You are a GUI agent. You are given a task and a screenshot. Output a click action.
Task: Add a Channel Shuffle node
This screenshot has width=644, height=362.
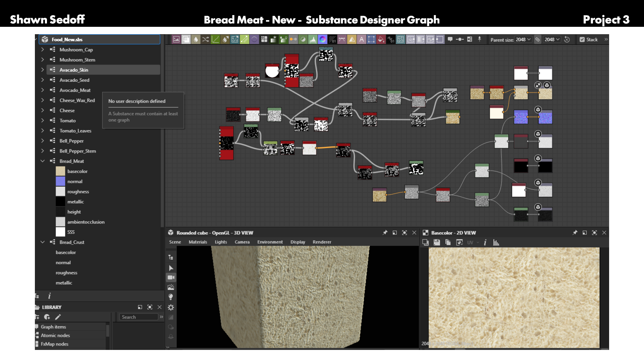point(206,40)
